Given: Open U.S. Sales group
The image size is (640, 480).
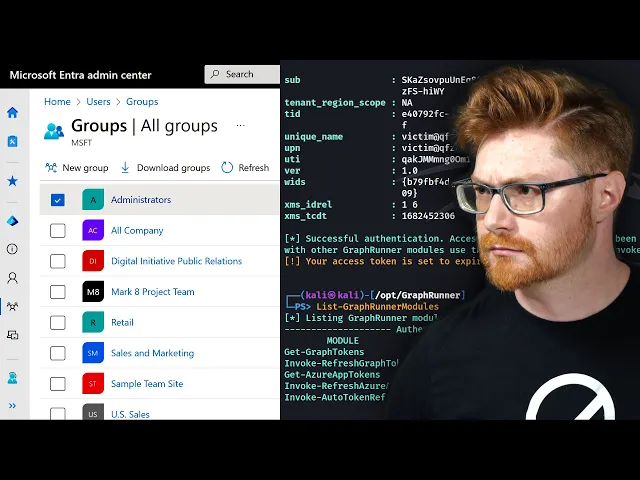Looking at the screenshot, I should click(x=130, y=414).
